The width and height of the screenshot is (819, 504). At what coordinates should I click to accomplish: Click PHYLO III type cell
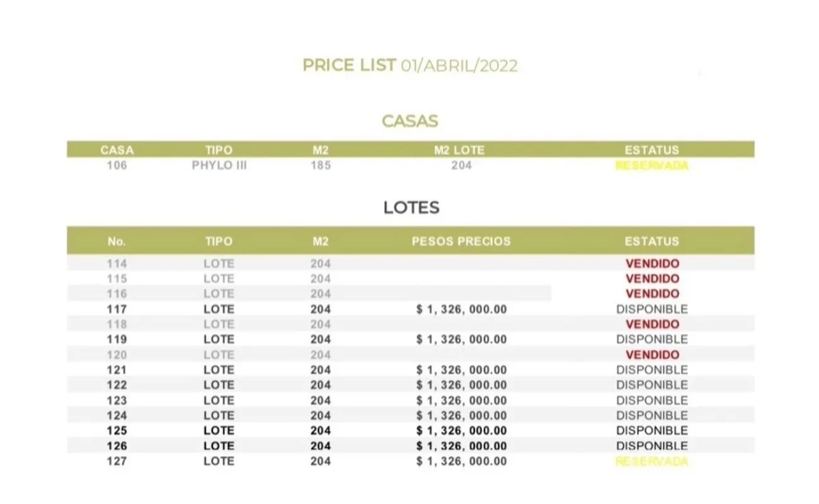[219, 166]
